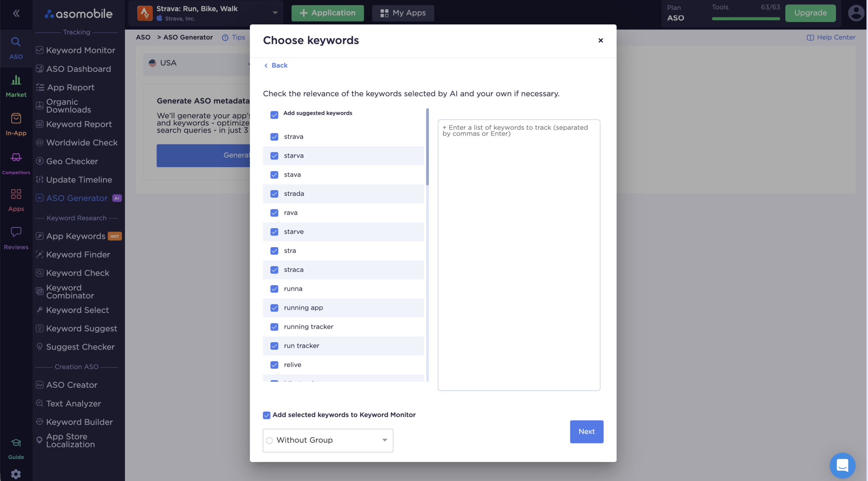Click the keyword list scrollbar
This screenshot has height=481, width=868.
427,147
